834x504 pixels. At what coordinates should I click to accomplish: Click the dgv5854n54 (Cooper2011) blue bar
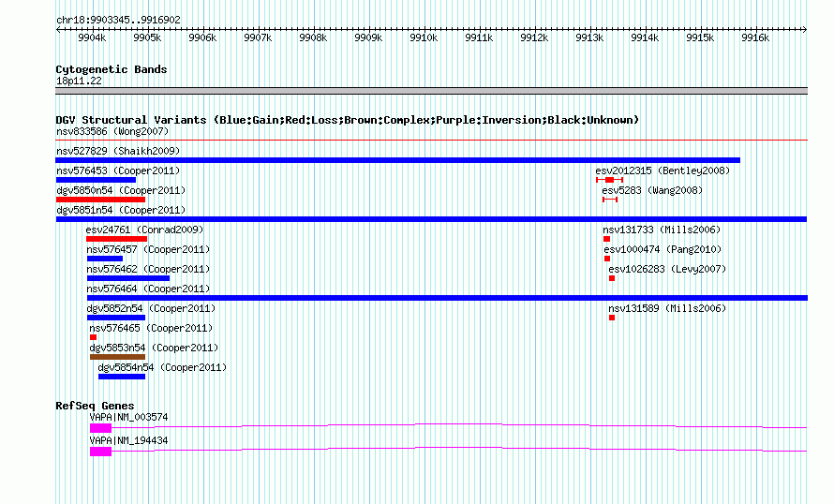pos(122,377)
